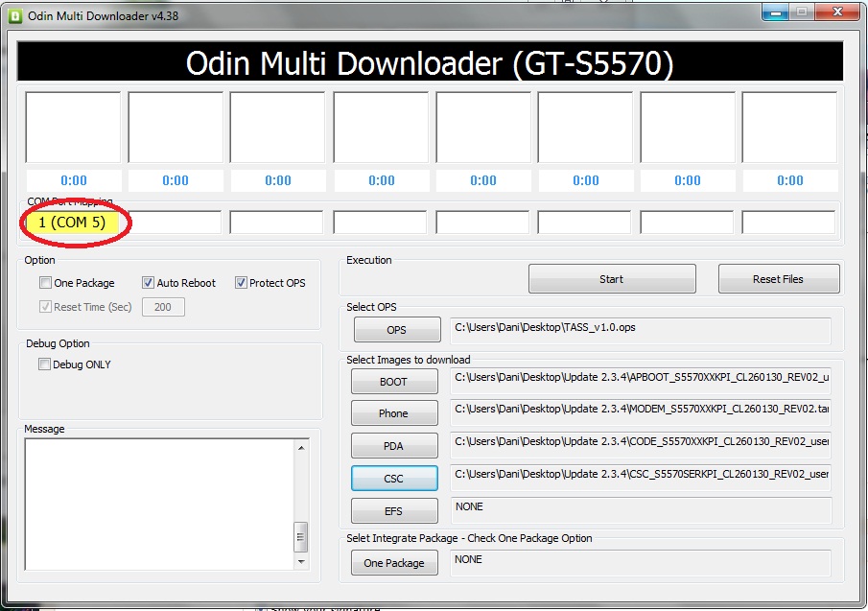This screenshot has width=868, height=611.
Task: Click the Odin Multi Downloader (GT-S5570) banner
Action: pyautogui.click(x=430, y=62)
